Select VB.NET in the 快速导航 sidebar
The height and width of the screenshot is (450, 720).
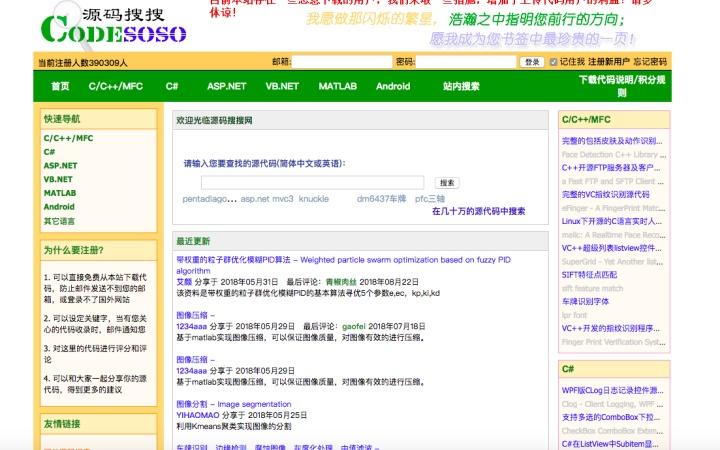tap(58, 180)
